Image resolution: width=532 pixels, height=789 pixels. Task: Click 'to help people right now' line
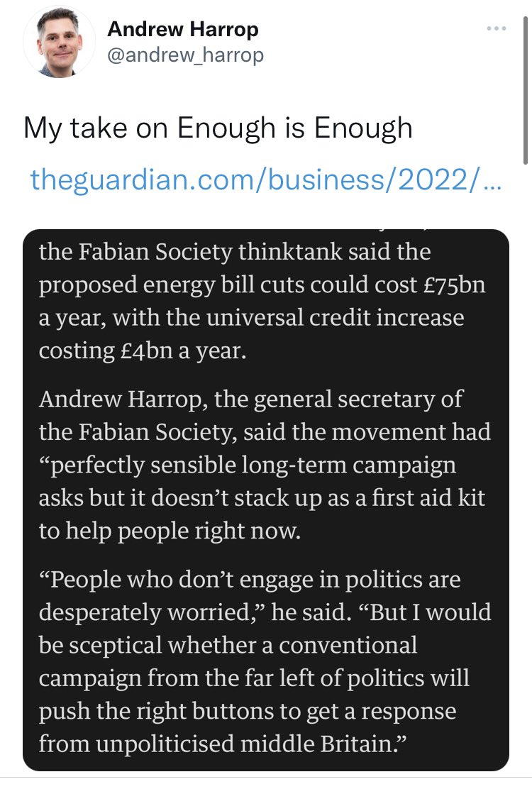click(x=170, y=531)
